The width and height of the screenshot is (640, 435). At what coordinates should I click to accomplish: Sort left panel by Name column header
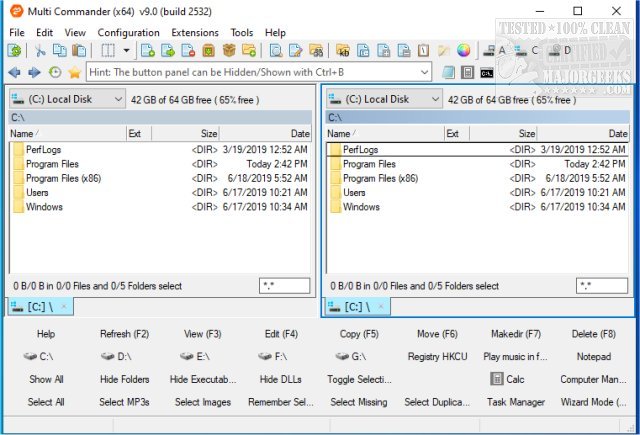click(x=67, y=133)
